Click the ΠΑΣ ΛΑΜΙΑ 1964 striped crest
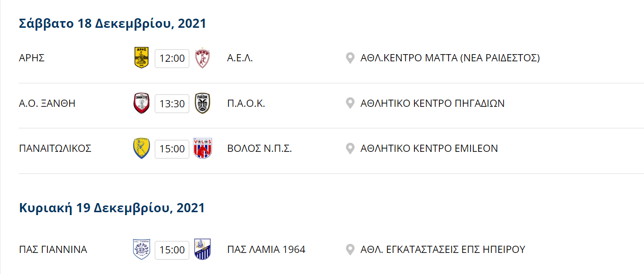The image size is (644, 274). click(x=203, y=250)
